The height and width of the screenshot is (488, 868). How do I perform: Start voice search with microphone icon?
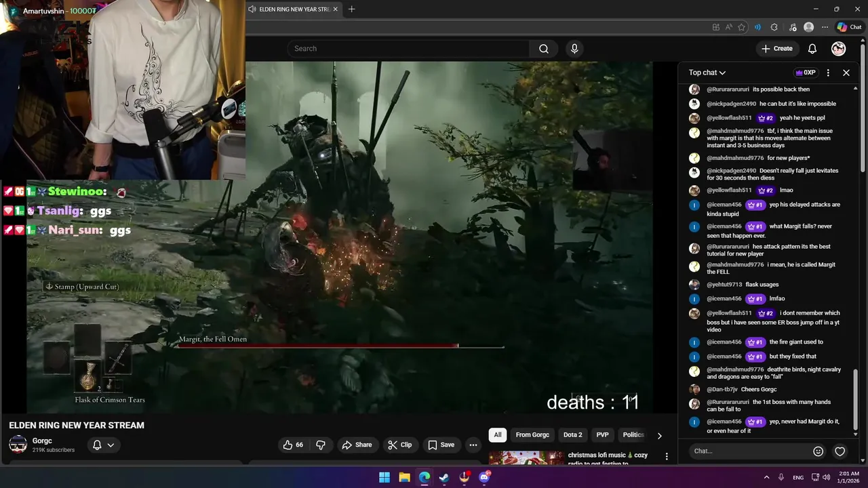(x=574, y=49)
